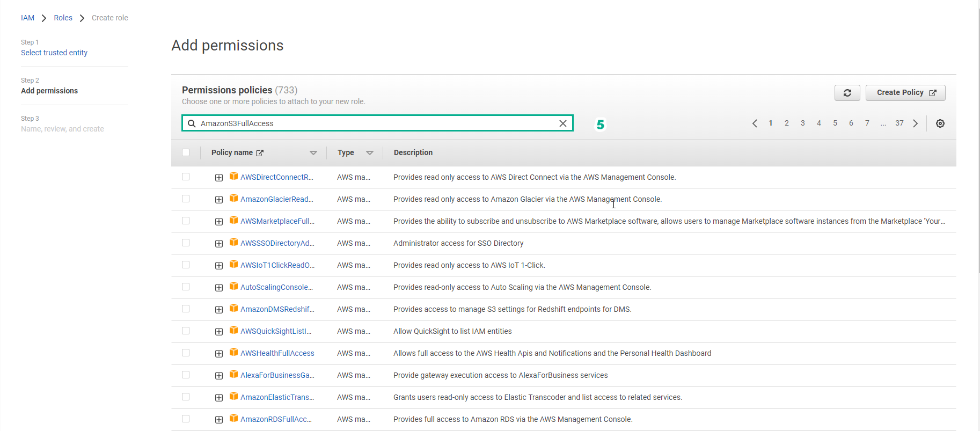Click the orange box icon for AWSDirectConnectR...
Screen dimensions: 980x431
tap(233, 176)
